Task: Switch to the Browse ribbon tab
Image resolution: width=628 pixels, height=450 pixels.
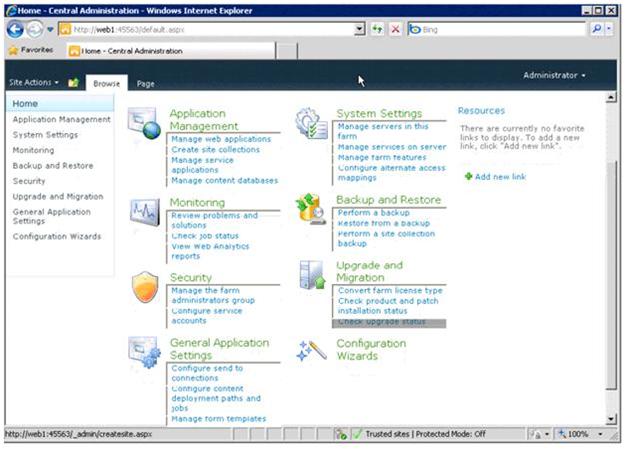Action: [x=107, y=83]
